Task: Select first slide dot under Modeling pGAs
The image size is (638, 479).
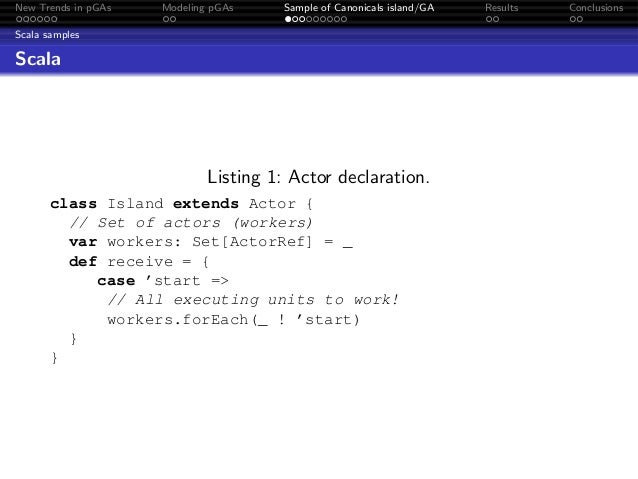Action: 166,19
